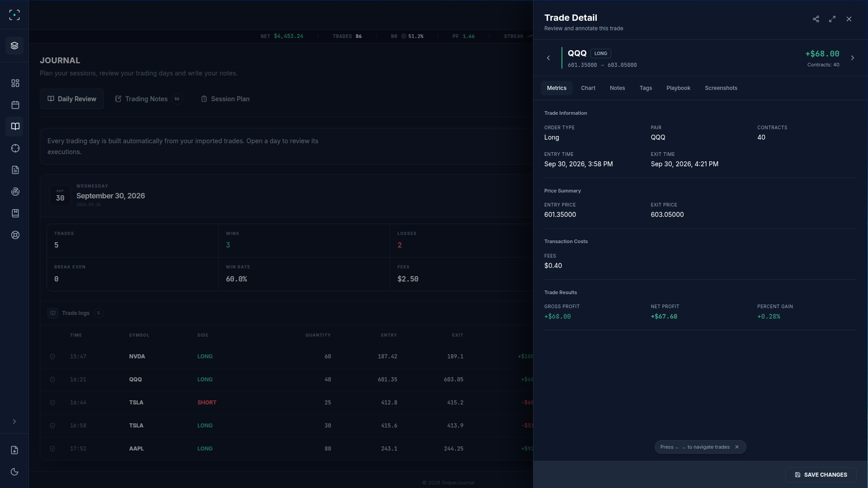The height and width of the screenshot is (488, 868).
Task: Open target goals sidebar icon
Action: (x=15, y=192)
